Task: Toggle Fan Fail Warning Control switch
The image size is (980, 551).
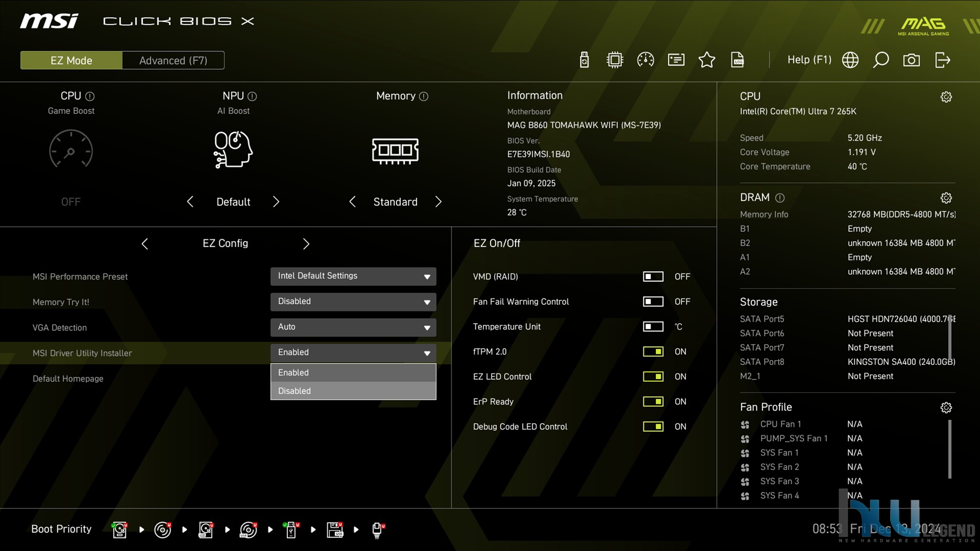Action: click(653, 302)
